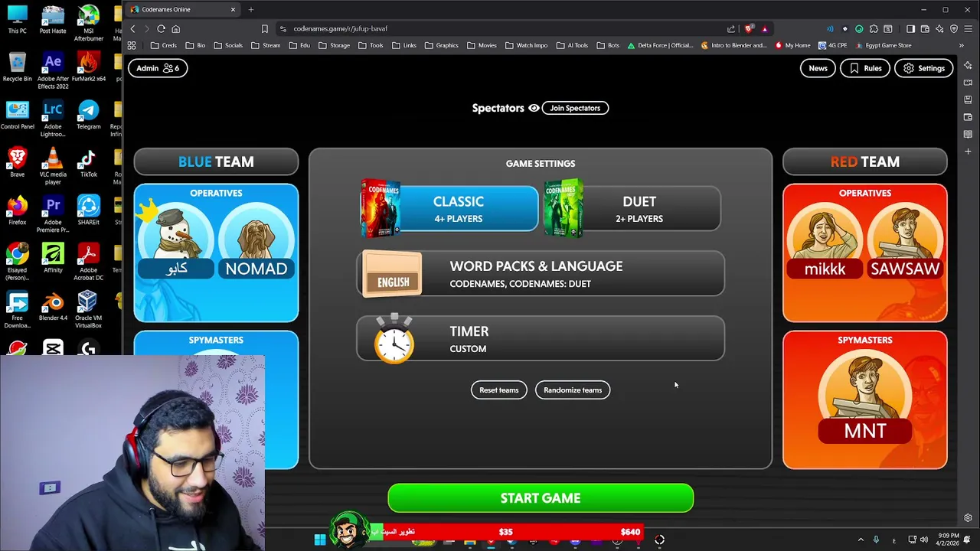Go to the browser home page
This screenshot has height=551, width=980.
(x=175, y=29)
